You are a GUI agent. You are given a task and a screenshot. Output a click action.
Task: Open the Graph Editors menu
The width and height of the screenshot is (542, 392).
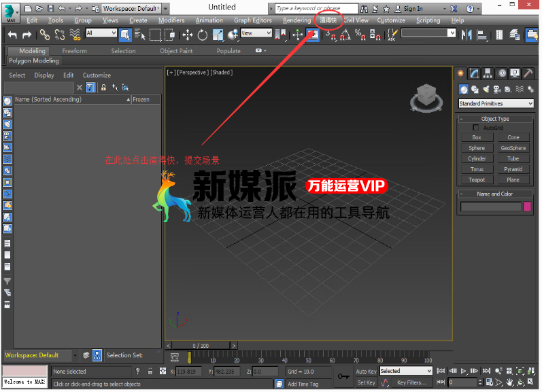(x=253, y=20)
